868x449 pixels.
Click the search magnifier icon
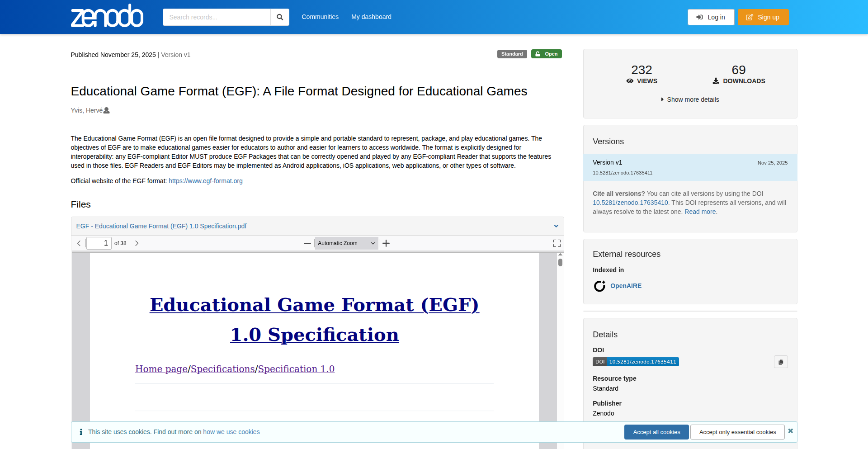[280, 17]
